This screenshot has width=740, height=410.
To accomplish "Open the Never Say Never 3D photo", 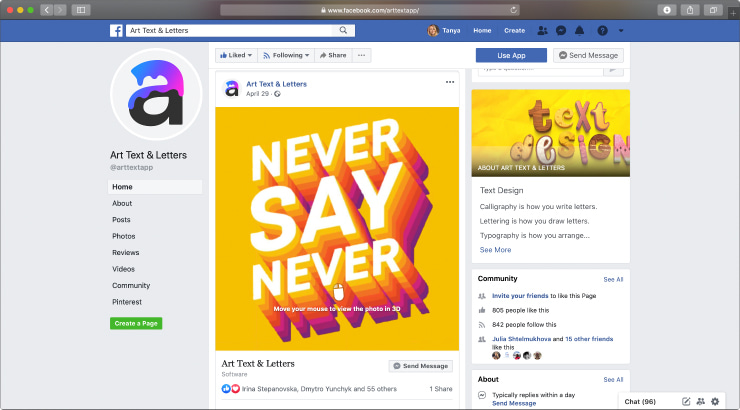I will coord(337,229).
